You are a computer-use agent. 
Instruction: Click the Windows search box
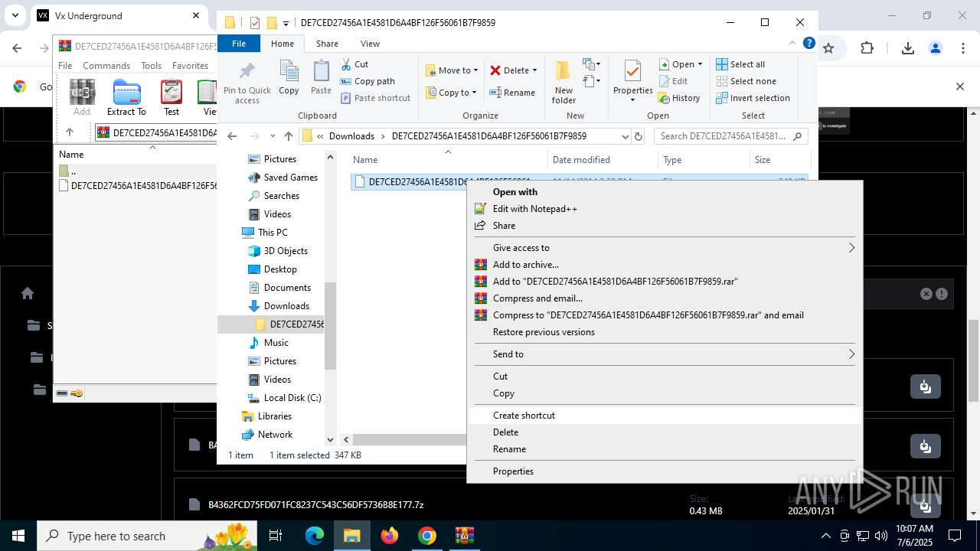(x=147, y=536)
